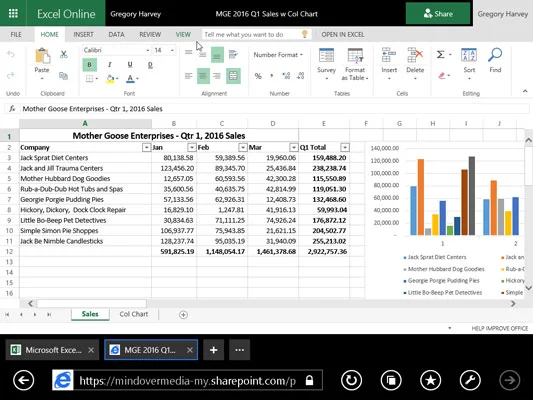Toggle top align in Alignment group

pos(189,52)
